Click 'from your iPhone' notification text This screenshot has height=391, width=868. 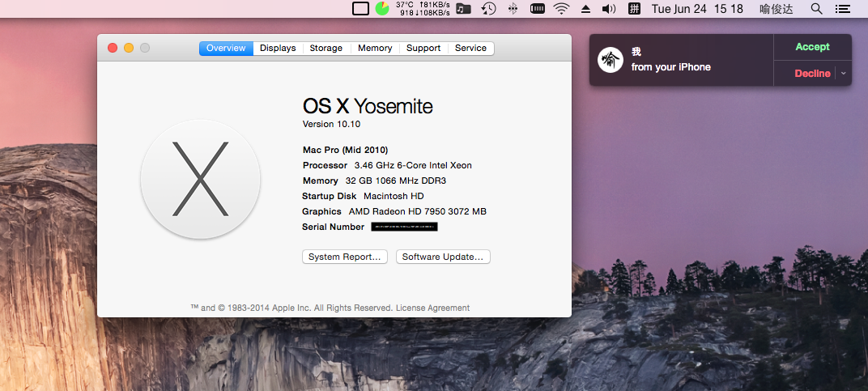(671, 67)
